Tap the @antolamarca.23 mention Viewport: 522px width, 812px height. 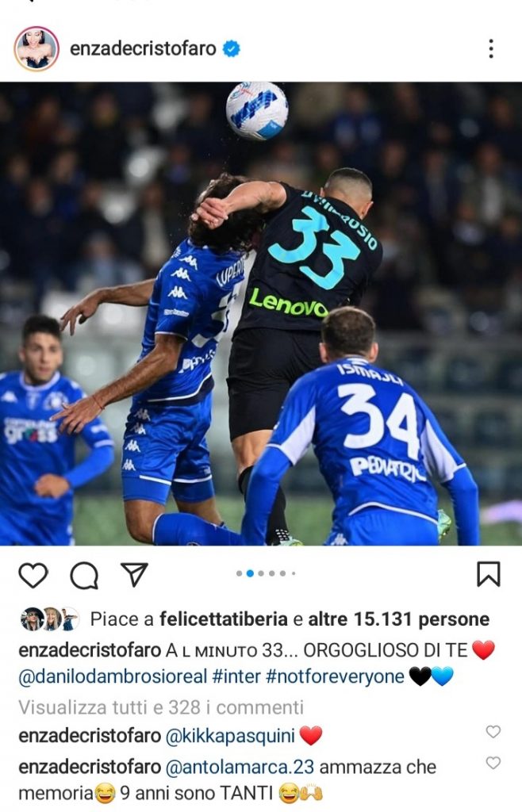click(240, 767)
